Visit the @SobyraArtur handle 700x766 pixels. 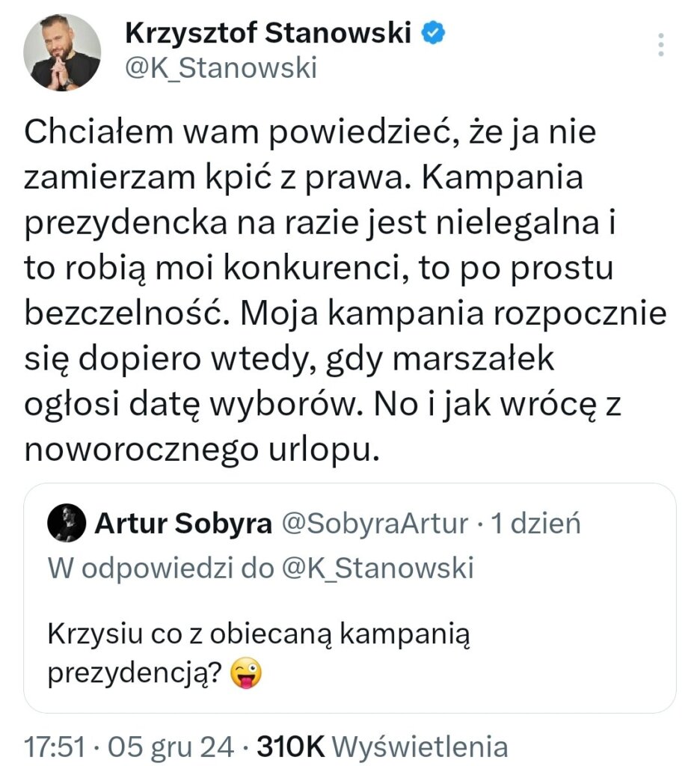coord(375,524)
